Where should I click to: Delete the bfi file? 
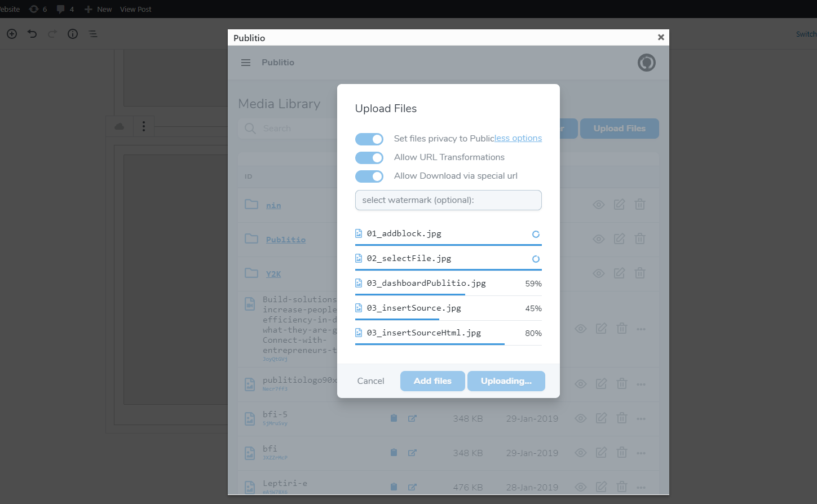point(622,453)
